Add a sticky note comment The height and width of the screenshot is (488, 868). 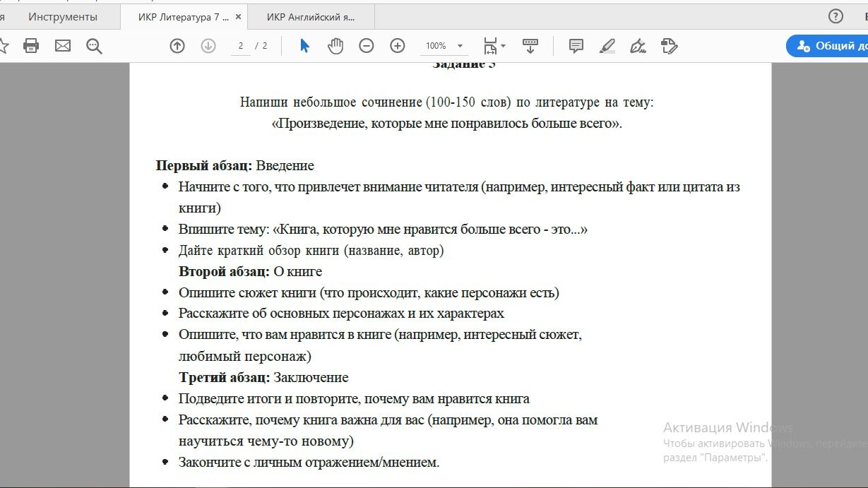coord(576,46)
